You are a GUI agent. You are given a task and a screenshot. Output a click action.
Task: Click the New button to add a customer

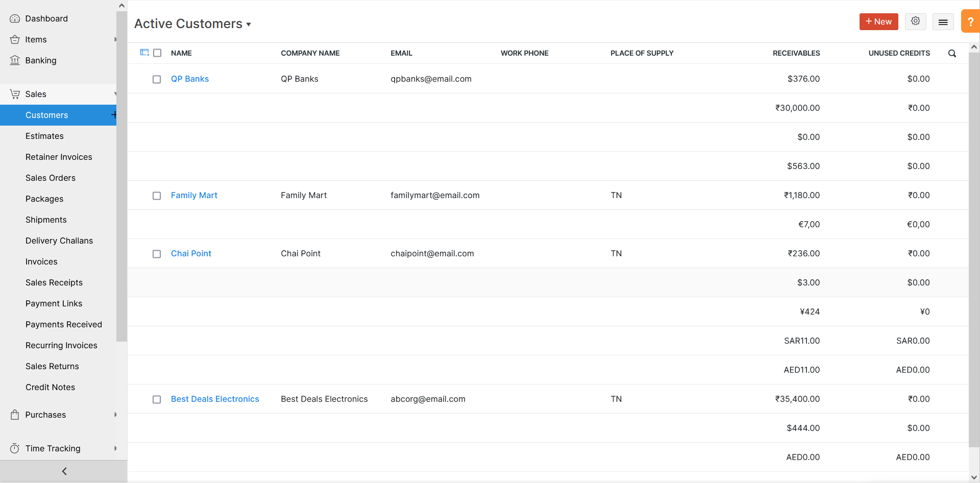click(878, 21)
